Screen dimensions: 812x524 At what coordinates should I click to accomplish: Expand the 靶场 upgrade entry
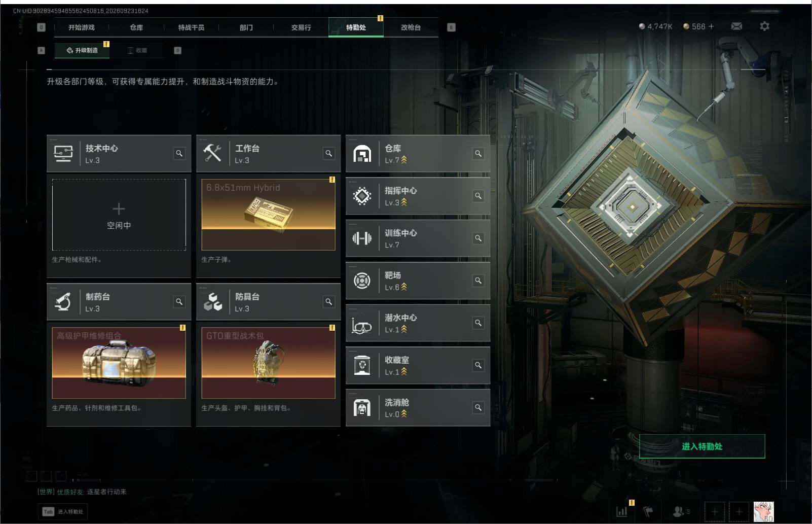pyautogui.click(x=418, y=281)
